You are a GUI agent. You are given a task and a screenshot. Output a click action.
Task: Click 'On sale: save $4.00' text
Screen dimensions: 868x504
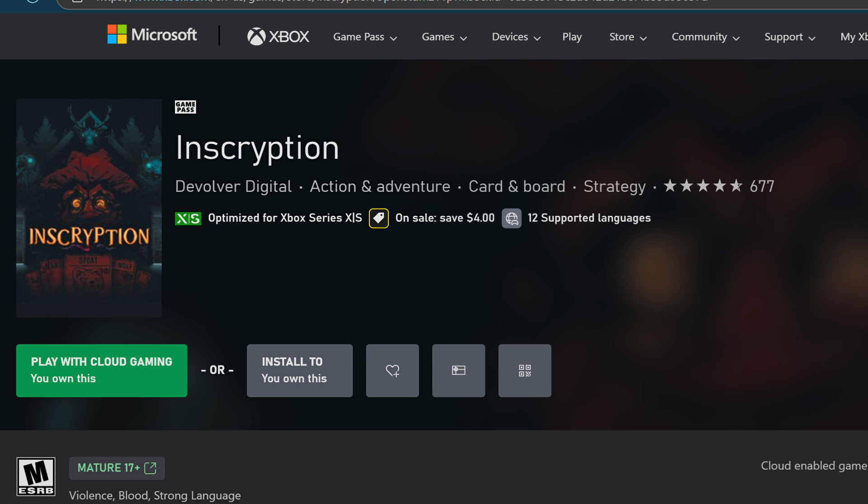click(x=445, y=218)
